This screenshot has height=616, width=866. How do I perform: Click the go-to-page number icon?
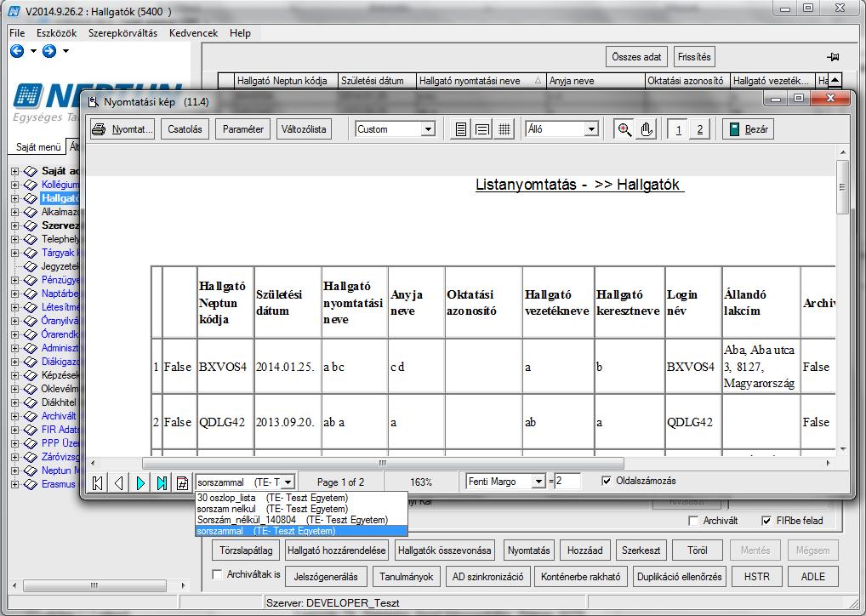[182, 483]
